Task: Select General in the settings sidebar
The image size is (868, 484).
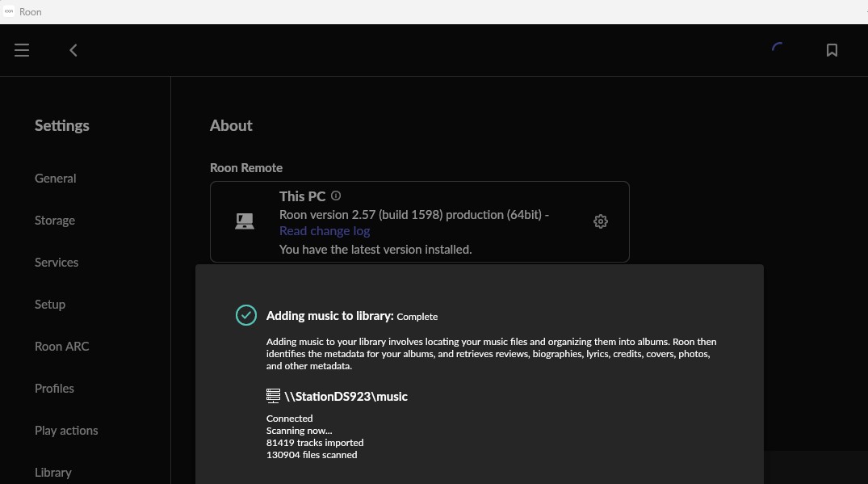Action: pos(55,179)
